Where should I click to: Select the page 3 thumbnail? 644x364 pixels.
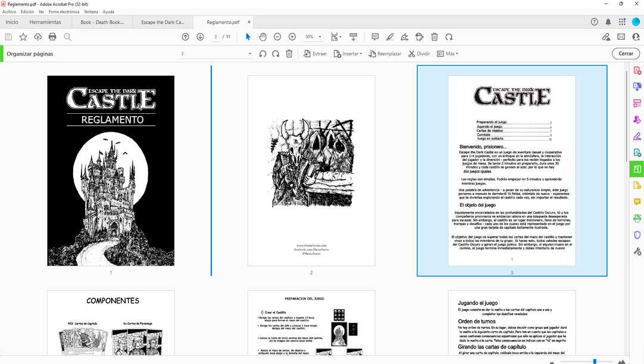click(x=512, y=171)
